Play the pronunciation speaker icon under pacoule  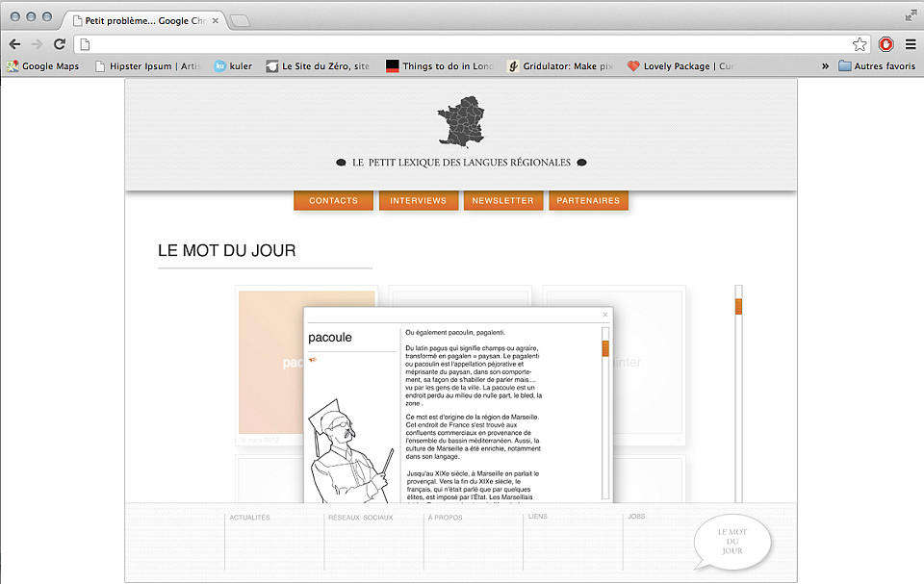click(x=313, y=360)
